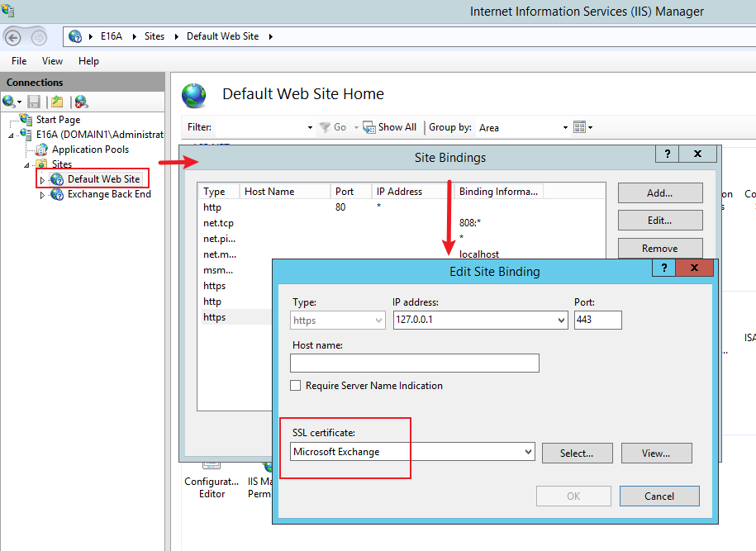Click the Show All icon

369,127
